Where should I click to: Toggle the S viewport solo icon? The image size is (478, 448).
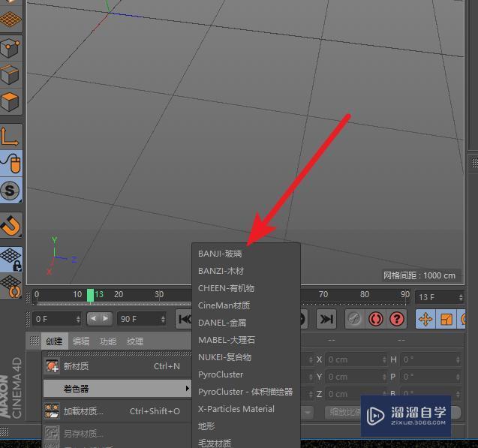(x=10, y=190)
